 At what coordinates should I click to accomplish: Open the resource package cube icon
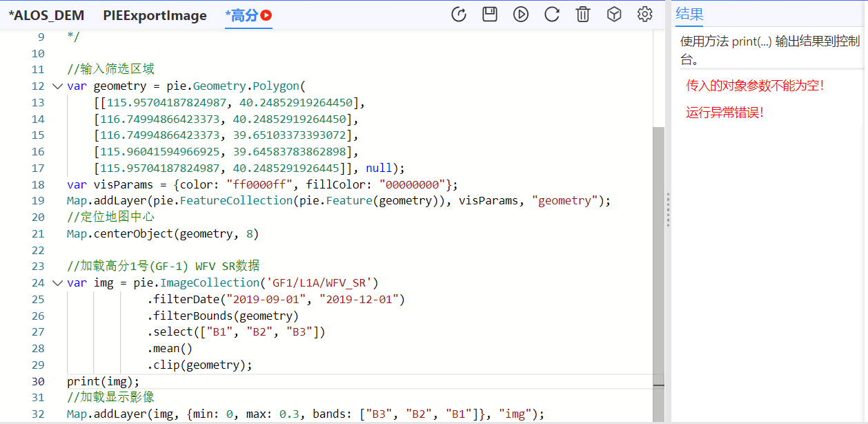[614, 14]
